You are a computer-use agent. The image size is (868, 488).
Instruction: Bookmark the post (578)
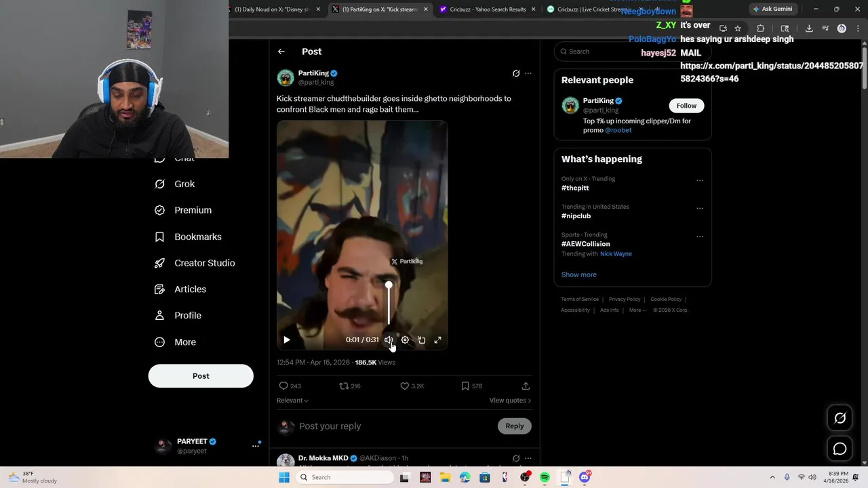point(471,386)
